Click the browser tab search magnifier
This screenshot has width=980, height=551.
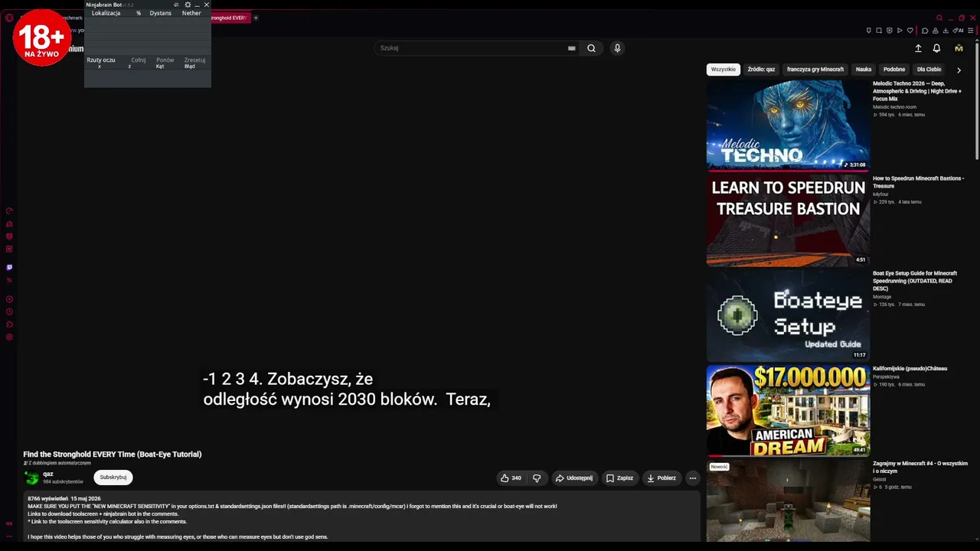[939, 18]
